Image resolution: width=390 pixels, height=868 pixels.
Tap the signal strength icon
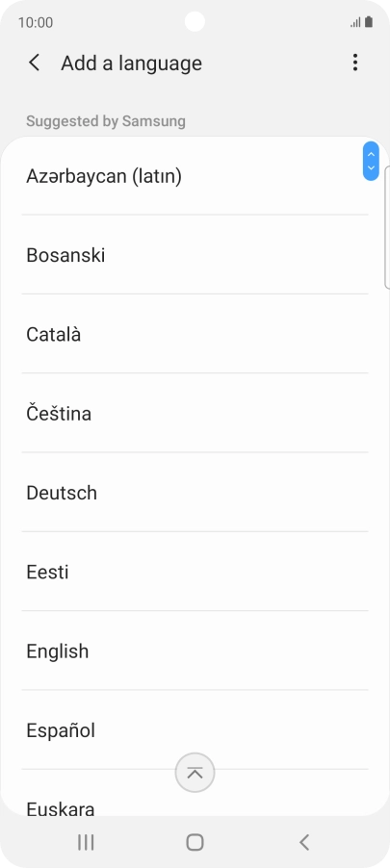pyautogui.click(x=355, y=23)
